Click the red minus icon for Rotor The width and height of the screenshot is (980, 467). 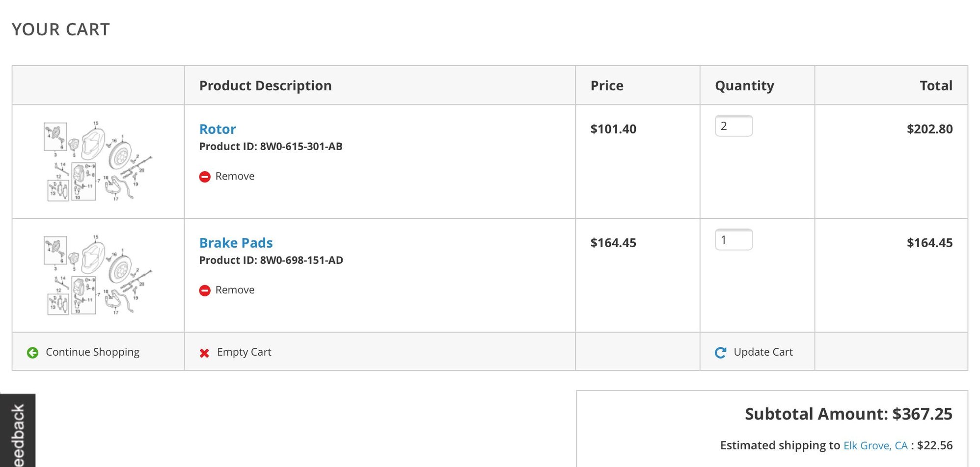tap(205, 177)
